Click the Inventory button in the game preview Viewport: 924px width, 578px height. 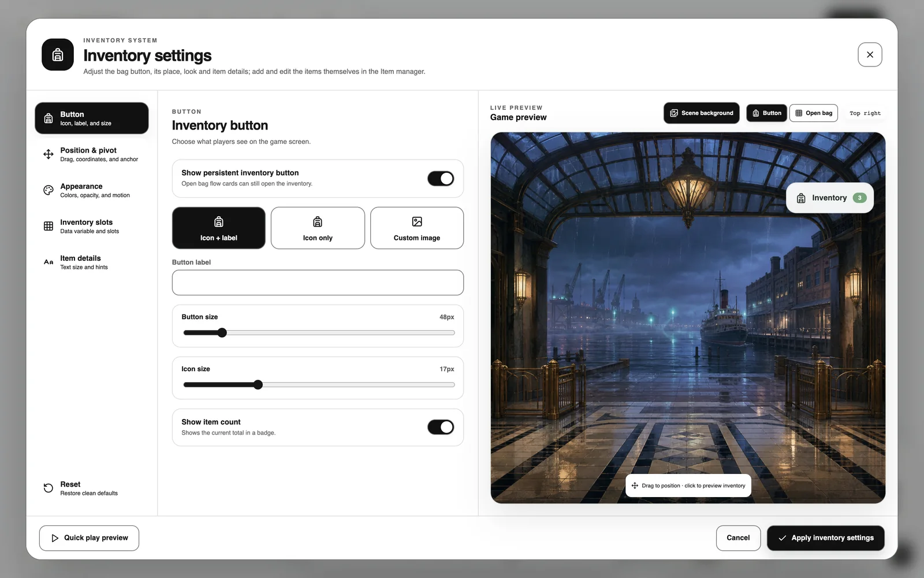(830, 198)
